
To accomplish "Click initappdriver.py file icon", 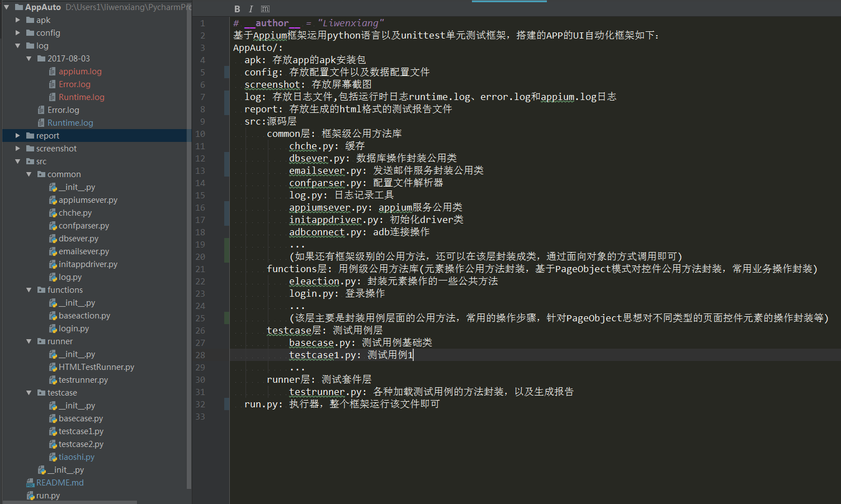I will tap(53, 264).
